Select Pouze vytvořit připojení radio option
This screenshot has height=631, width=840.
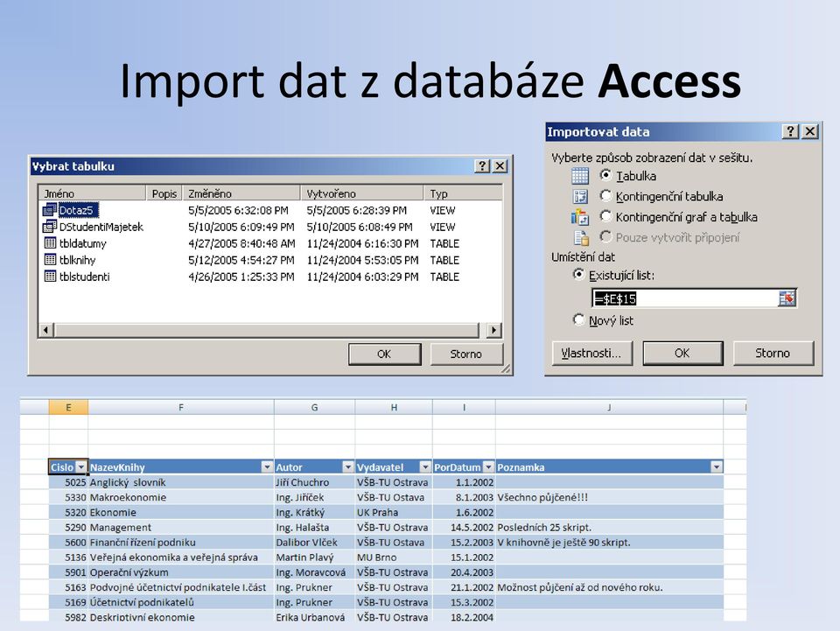click(605, 236)
